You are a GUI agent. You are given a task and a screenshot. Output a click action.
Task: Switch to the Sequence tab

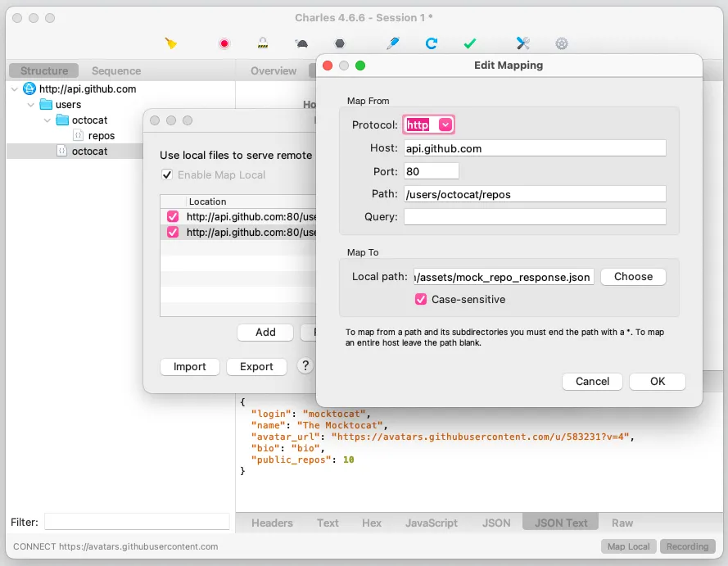[x=116, y=71]
